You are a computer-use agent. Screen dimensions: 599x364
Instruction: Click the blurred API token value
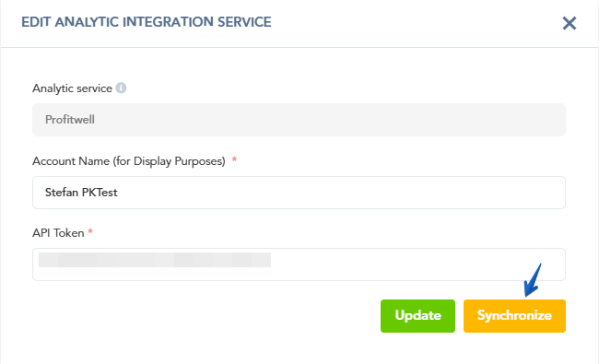pos(155,260)
